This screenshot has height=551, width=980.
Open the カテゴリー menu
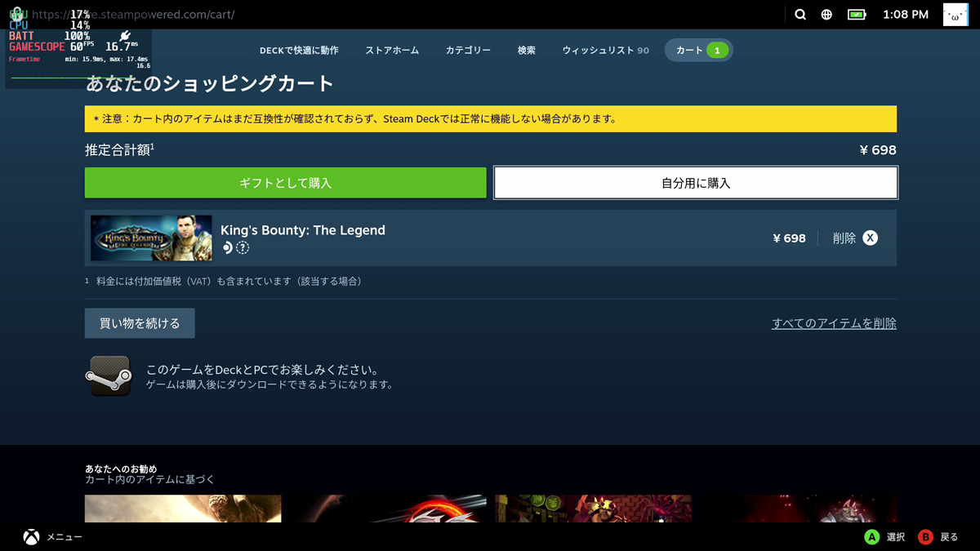pos(468,51)
